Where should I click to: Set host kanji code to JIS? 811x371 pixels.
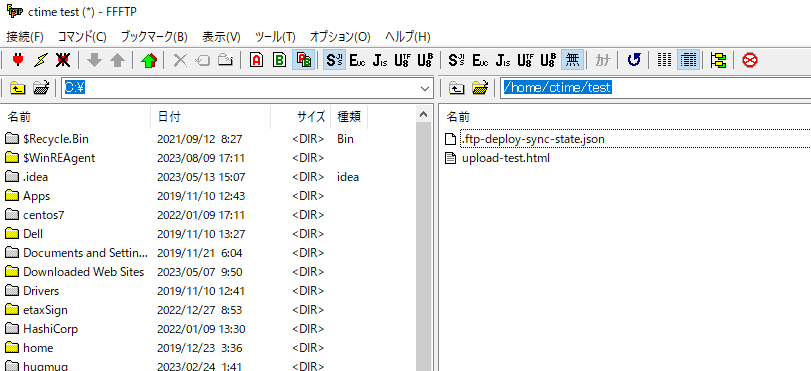pos(502,61)
